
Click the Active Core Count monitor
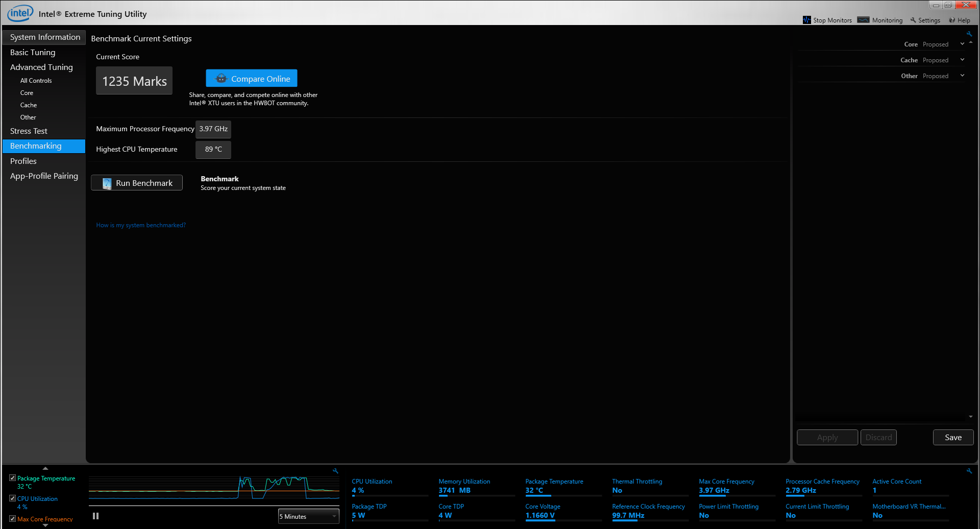tap(911, 488)
